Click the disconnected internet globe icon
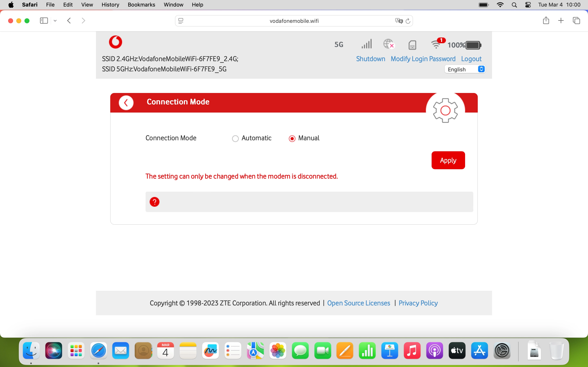The width and height of the screenshot is (588, 367). coord(389,44)
